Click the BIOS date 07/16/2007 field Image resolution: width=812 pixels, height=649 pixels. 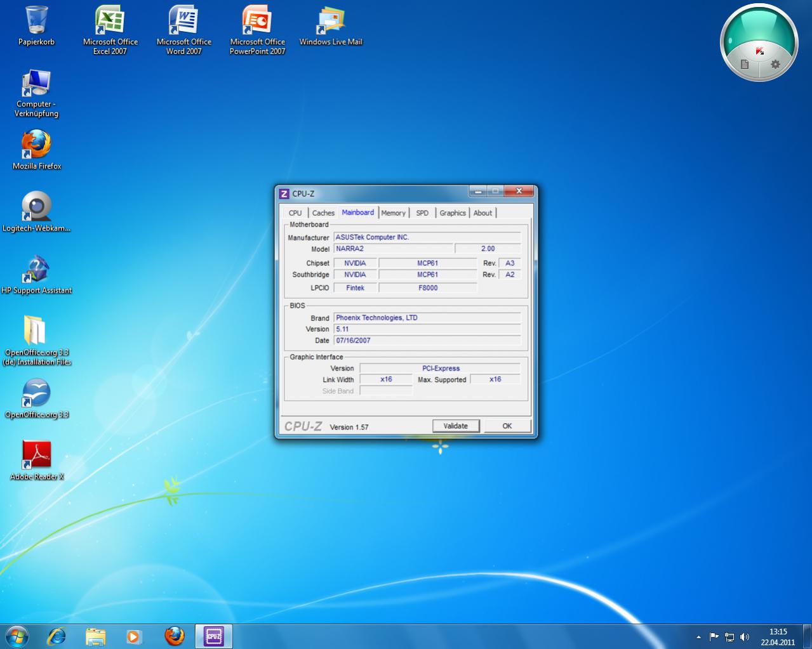[x=427, y=341]
